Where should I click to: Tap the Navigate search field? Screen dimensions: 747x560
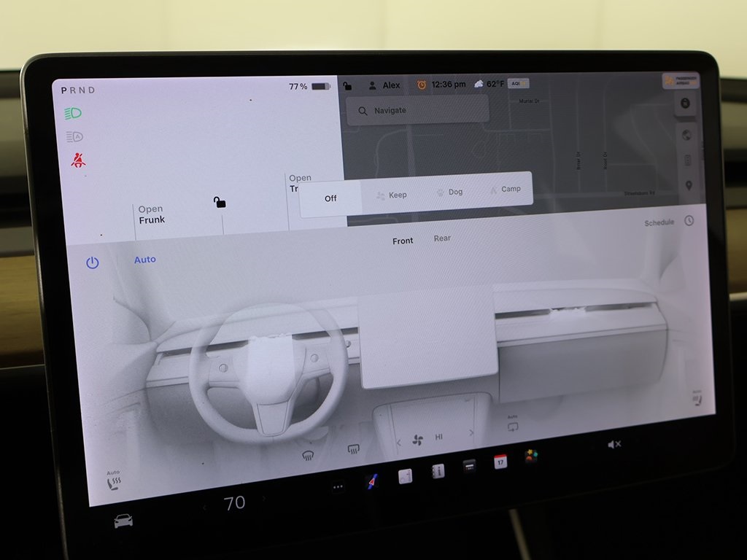coord(417,110)
